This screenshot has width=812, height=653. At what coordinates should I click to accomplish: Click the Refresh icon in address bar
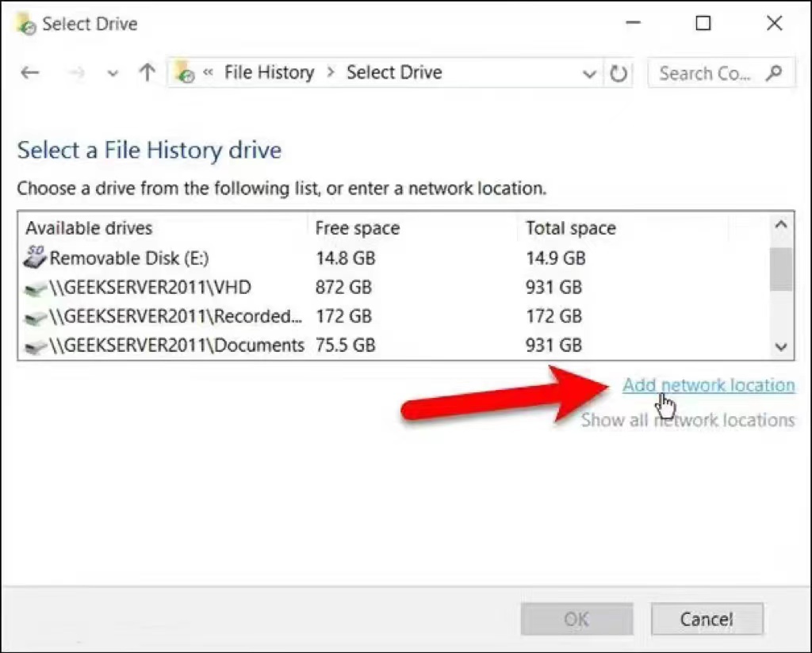point(619,74)
